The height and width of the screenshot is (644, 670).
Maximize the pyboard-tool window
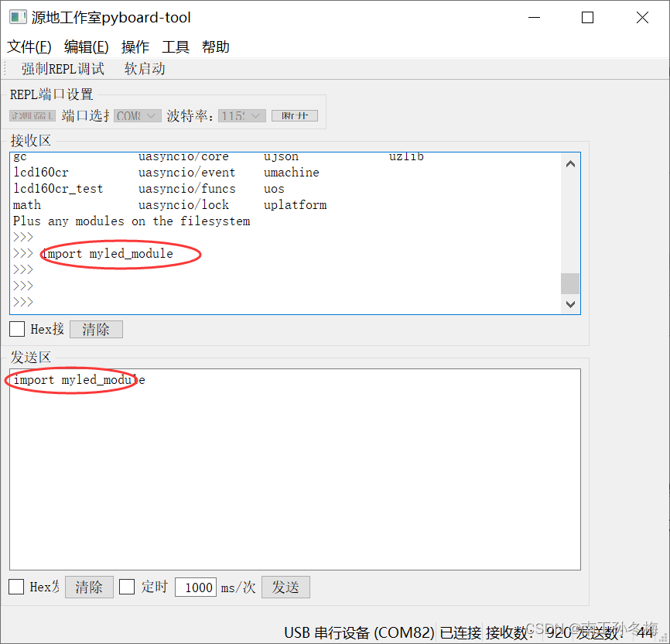587,18
